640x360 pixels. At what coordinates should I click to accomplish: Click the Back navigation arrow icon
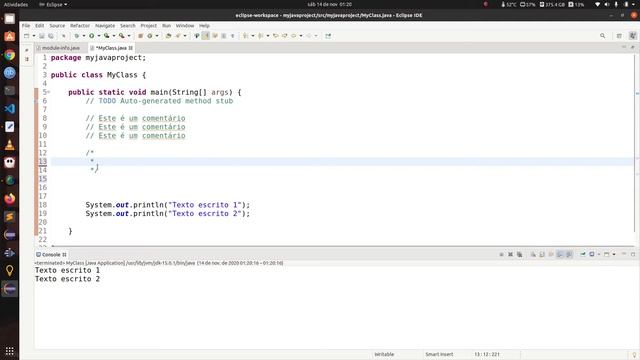293,36
